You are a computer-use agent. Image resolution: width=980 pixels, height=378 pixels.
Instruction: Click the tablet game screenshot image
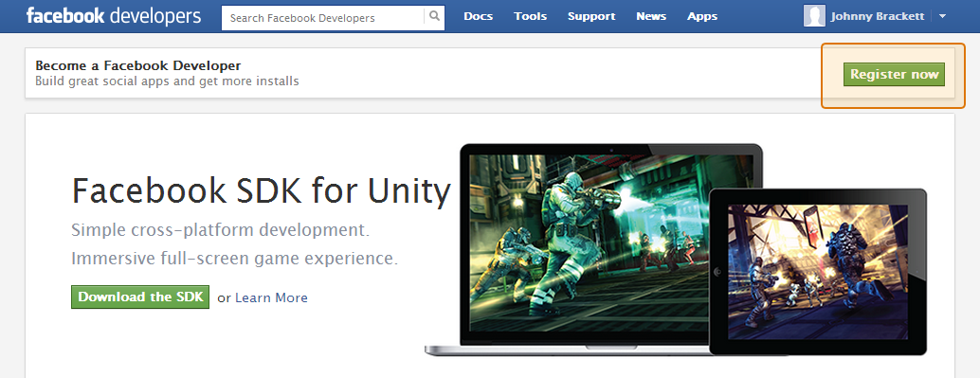click(818, 272)
